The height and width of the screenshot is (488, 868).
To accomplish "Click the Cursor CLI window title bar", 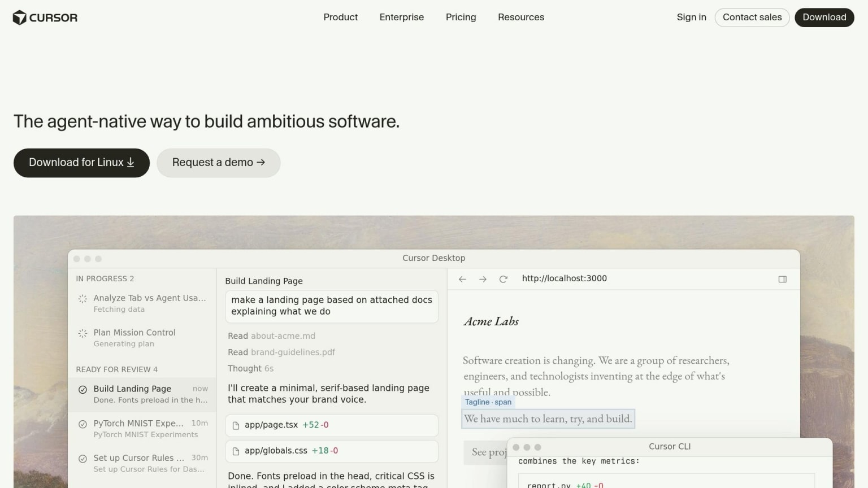I will click(670, 447).
